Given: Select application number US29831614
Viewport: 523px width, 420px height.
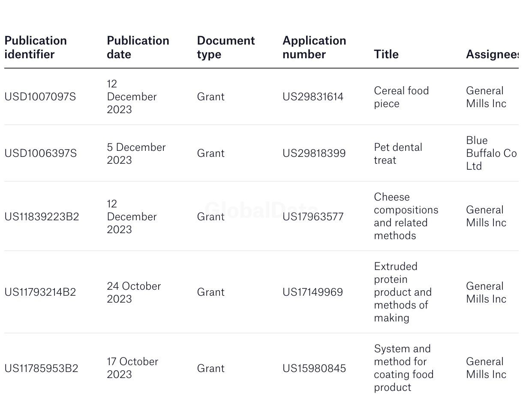Looking at the screenshot, I should point(313,97).
